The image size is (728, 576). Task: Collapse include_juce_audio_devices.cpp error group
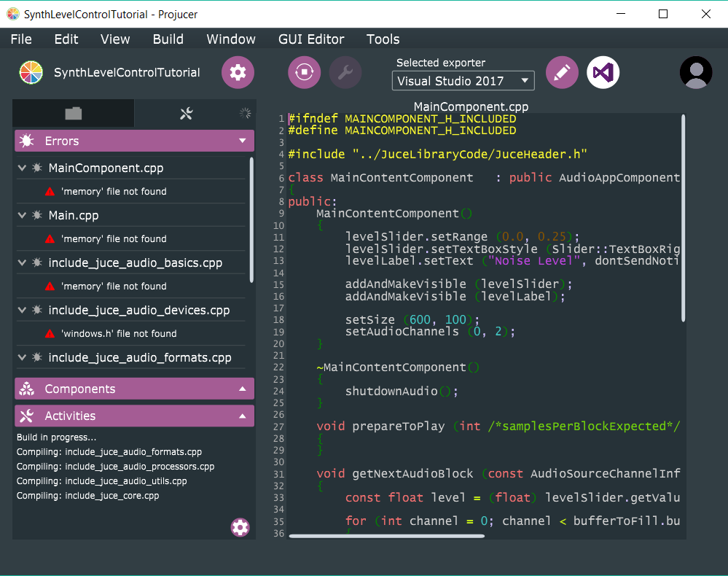pos(22,310)
